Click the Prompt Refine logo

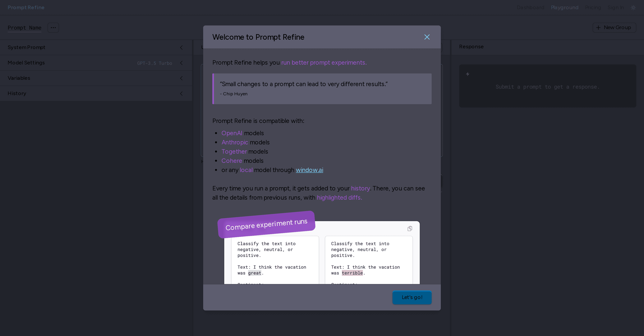click(26, 7)
